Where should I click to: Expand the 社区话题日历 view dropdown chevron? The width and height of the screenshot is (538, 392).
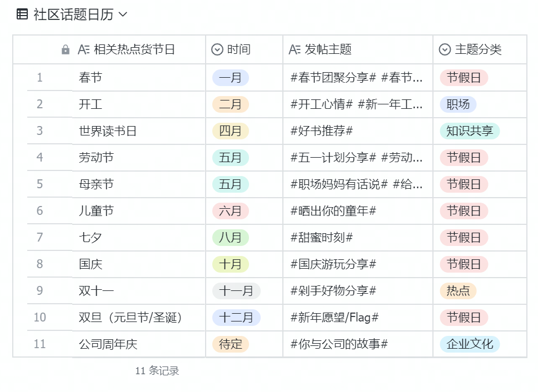click(122, 14)
